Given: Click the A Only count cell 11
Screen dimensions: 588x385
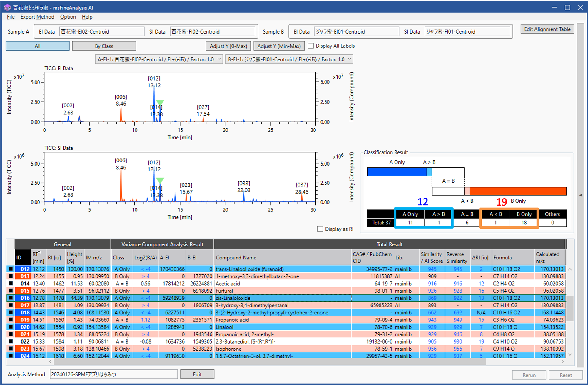Looking at the screenshot, I should [410, 223].
